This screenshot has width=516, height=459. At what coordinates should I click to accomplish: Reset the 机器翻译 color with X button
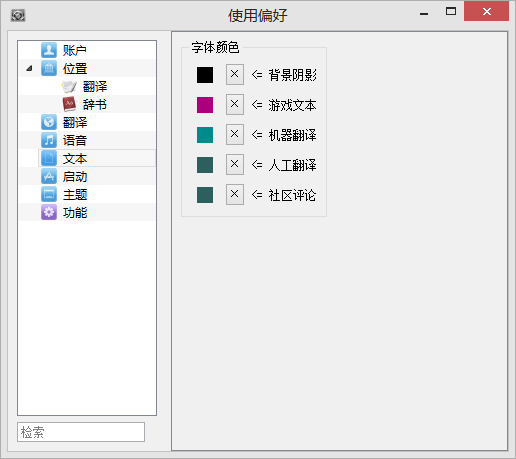tap(235, 134)
